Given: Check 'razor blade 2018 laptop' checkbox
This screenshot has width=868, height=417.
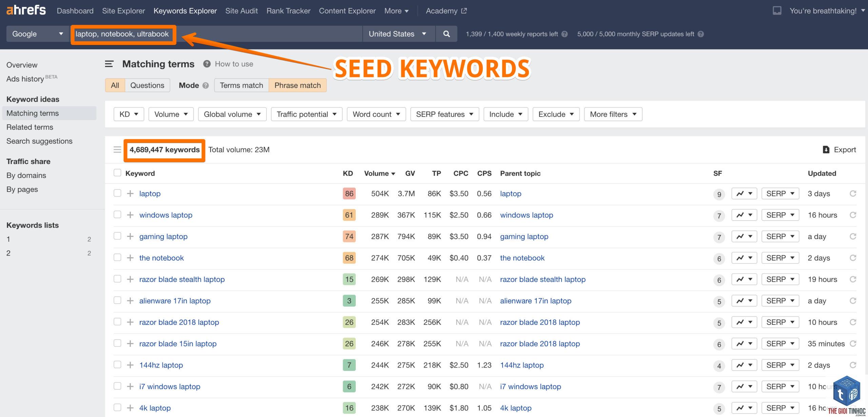Looking at the screenshot, I should coord(117,322).
